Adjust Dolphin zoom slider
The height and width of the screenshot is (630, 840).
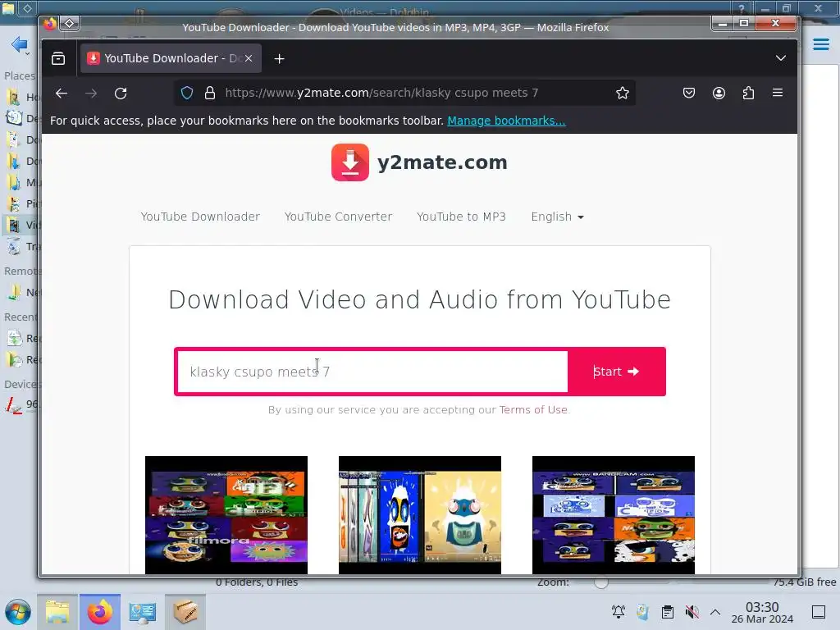point(601,582)
